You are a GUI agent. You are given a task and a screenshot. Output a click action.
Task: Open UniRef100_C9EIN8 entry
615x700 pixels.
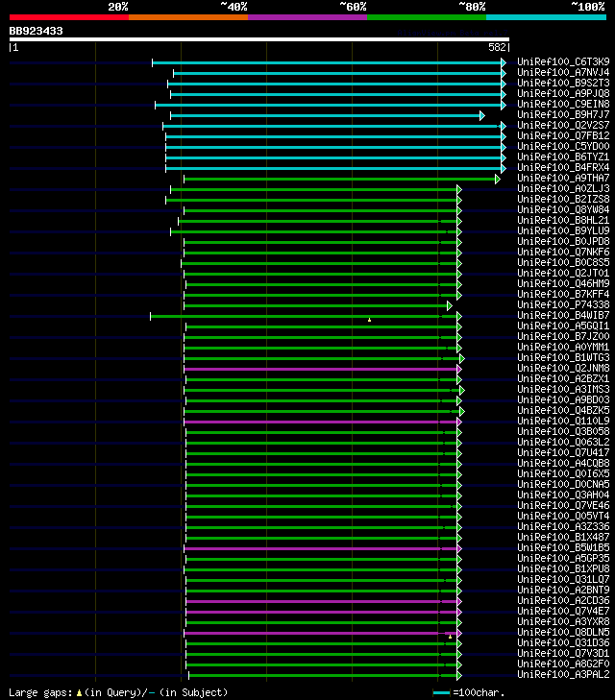[563, 104]
